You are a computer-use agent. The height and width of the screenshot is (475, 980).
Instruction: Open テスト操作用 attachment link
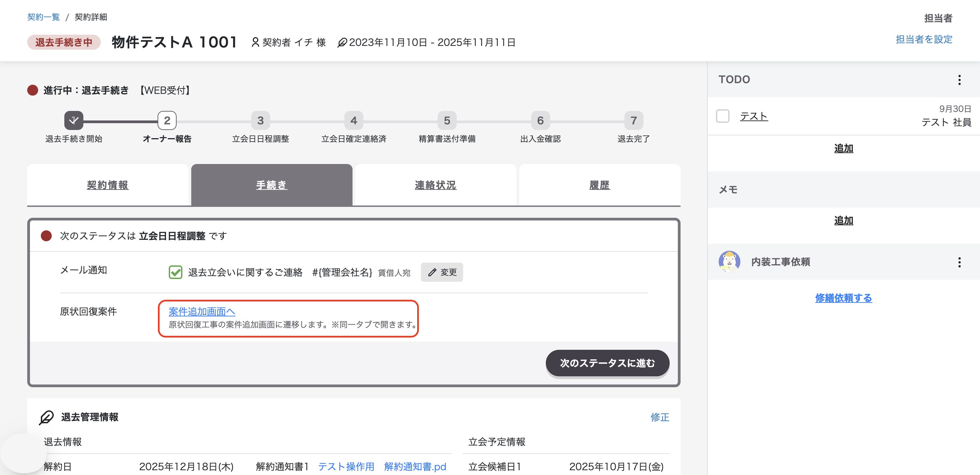[x=346, y=466]
